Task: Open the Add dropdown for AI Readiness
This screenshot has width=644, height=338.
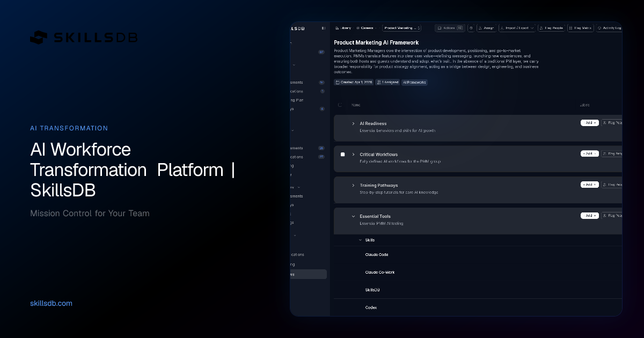Action: (x=590, y=123)
